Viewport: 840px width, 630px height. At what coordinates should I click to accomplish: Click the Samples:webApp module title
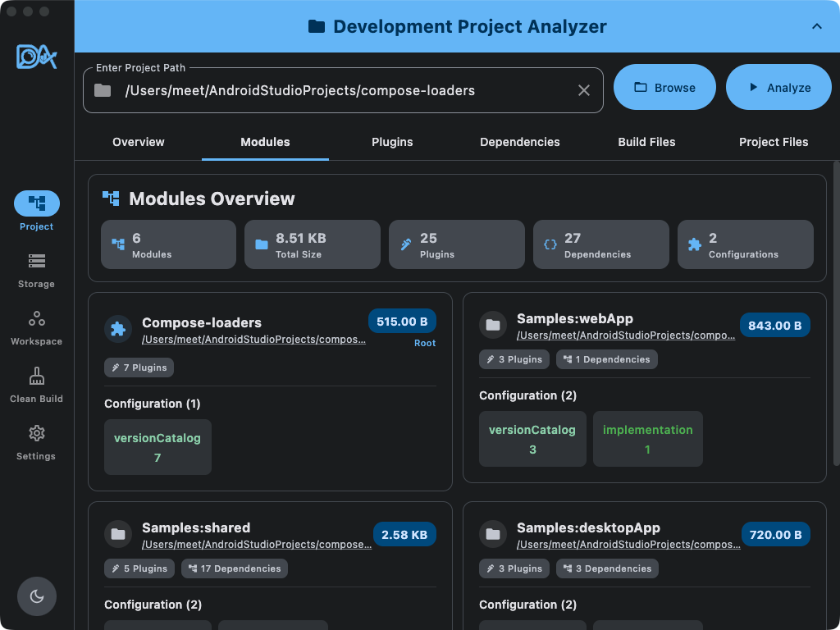[x=575, y=319]
